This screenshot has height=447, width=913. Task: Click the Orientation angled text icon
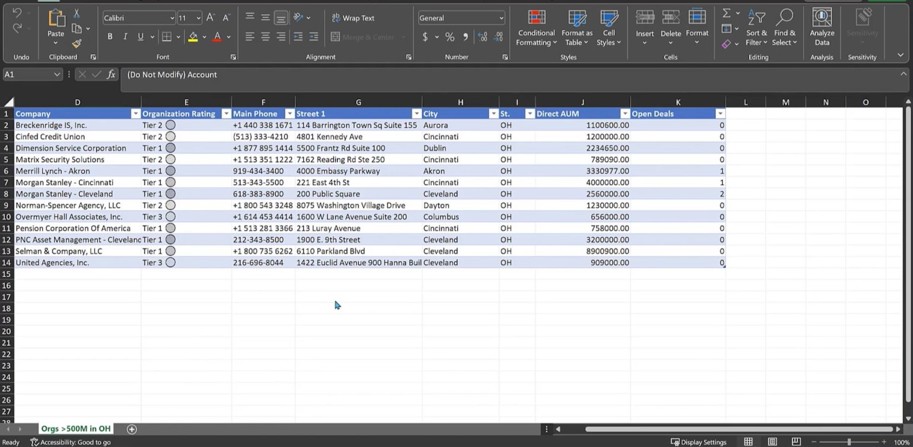298,17
